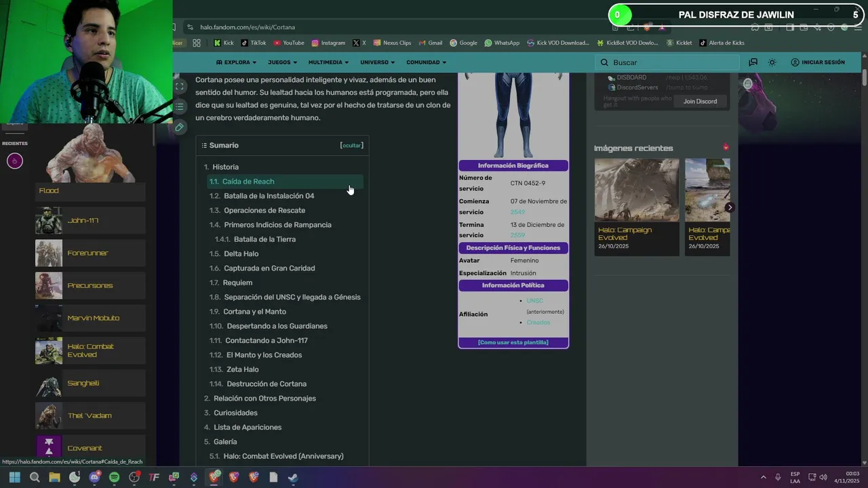Open John-117 in the recent list

tap(90, 220)
